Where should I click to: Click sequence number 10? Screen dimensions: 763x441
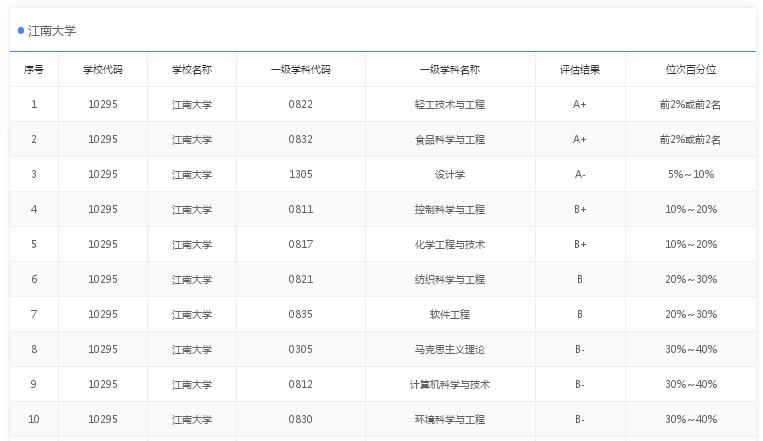tap(34, 420)
